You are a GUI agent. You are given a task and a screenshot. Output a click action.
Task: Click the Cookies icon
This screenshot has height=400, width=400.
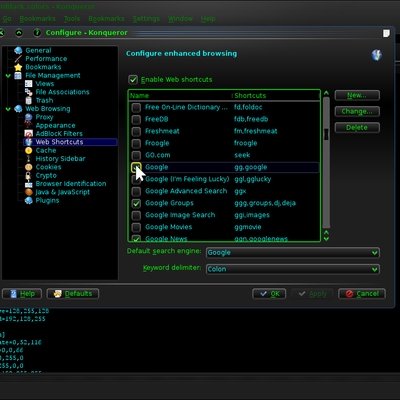click(29, 167)
